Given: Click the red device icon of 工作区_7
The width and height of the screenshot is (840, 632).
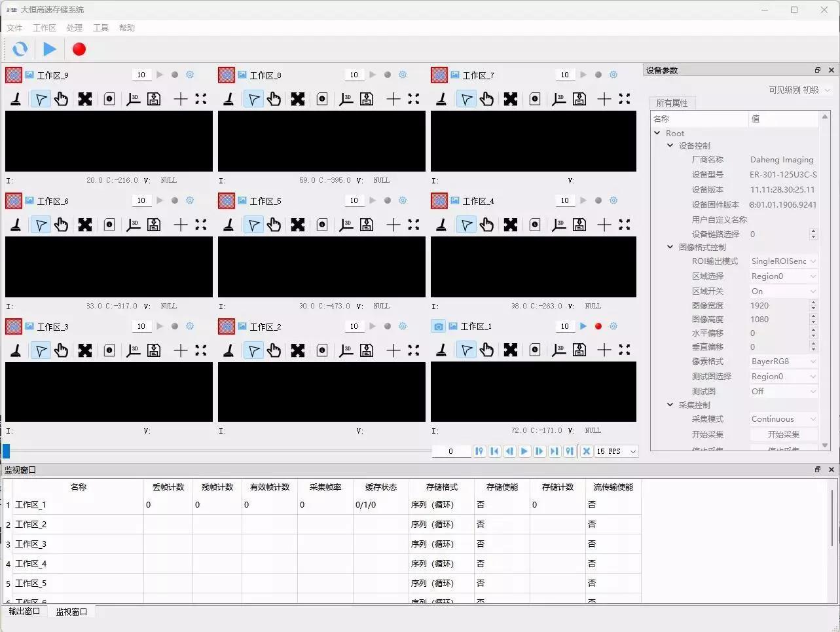Looking at the screenshot, I should (439, 75).
